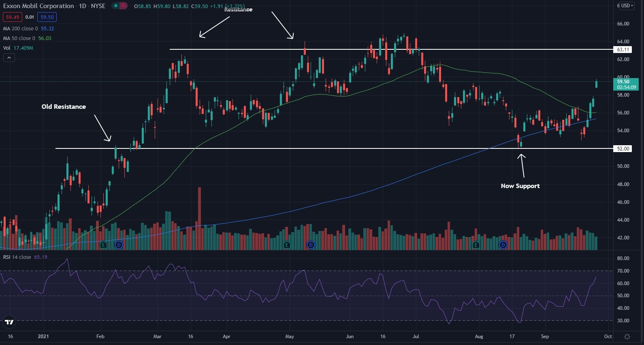Click the Jul label on time axis
This screenshot has width=644, height=345.
416,337
